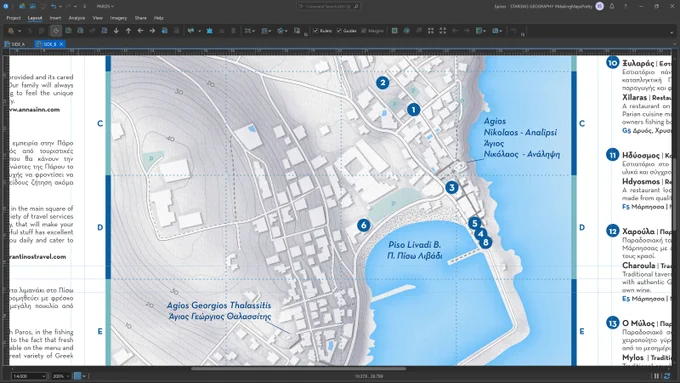
Task: Open the Insert ribbon tab
Action: (55, 18)
